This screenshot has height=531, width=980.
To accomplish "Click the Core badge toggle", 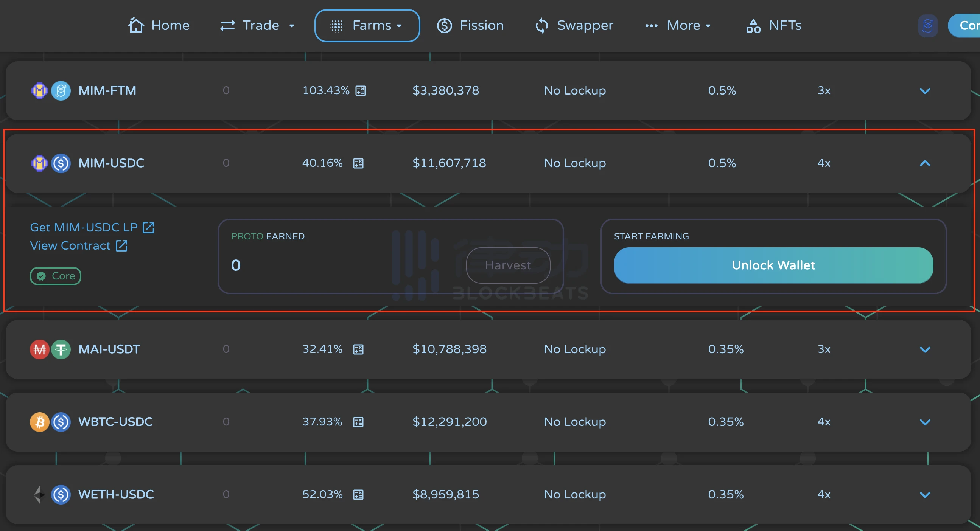I will pos(56,275).
